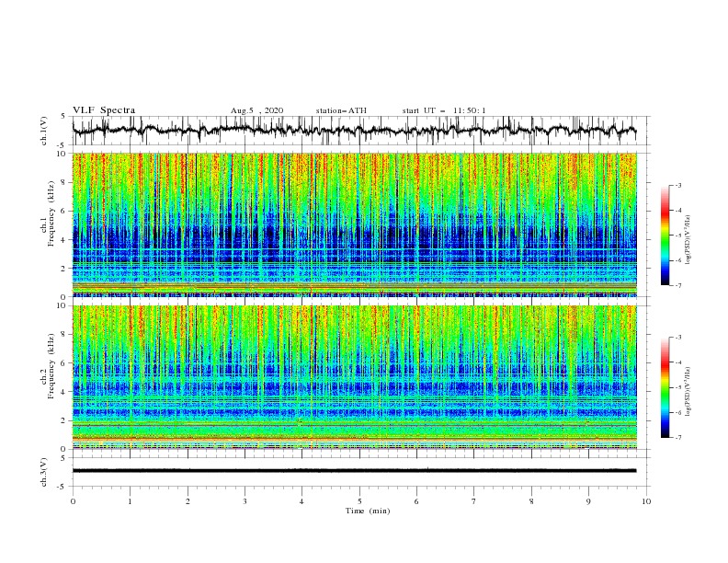Select the ch.1 colorbar "log(PSD)(V²/Hz)" label
The height and width of the screenshot is (563, 728).
(688, 240)
